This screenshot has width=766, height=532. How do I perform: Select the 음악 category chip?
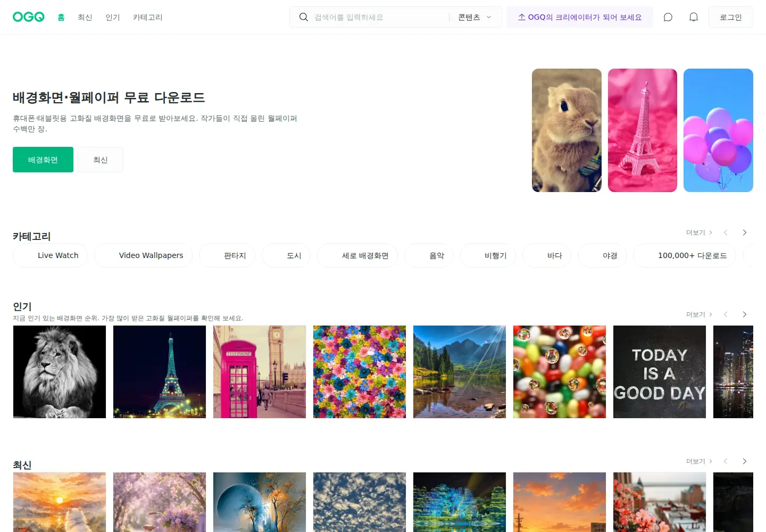click(429, 255)
